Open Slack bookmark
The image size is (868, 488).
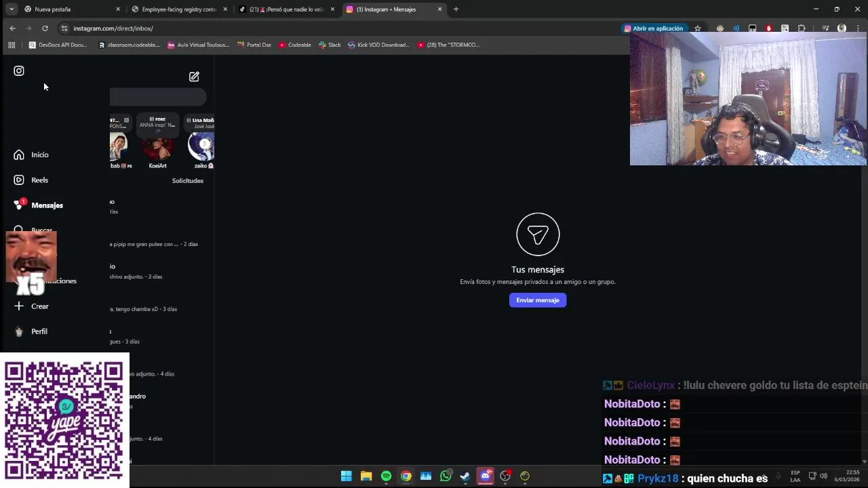tap(329, 45)
